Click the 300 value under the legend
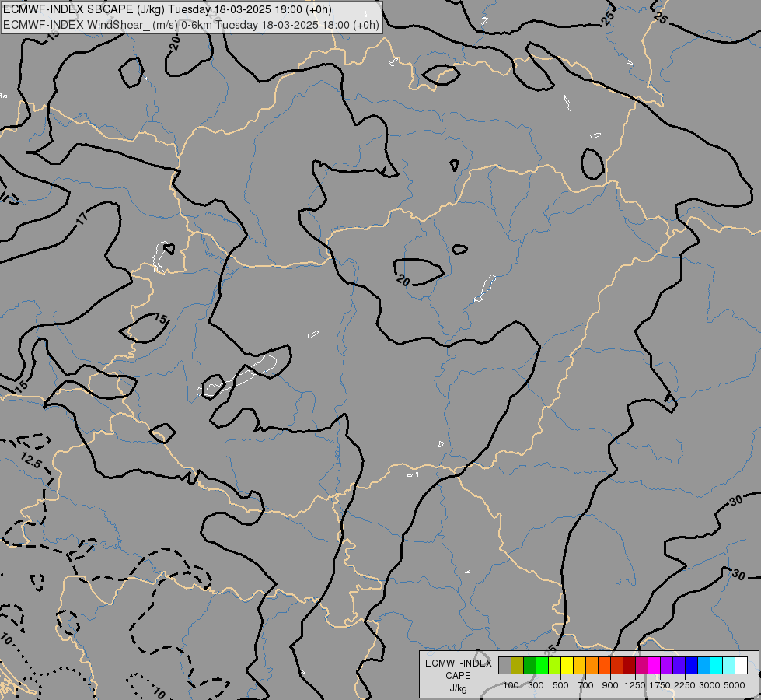Image resolution: width=761 pixels, height=700 pixels. pos(536,685)
